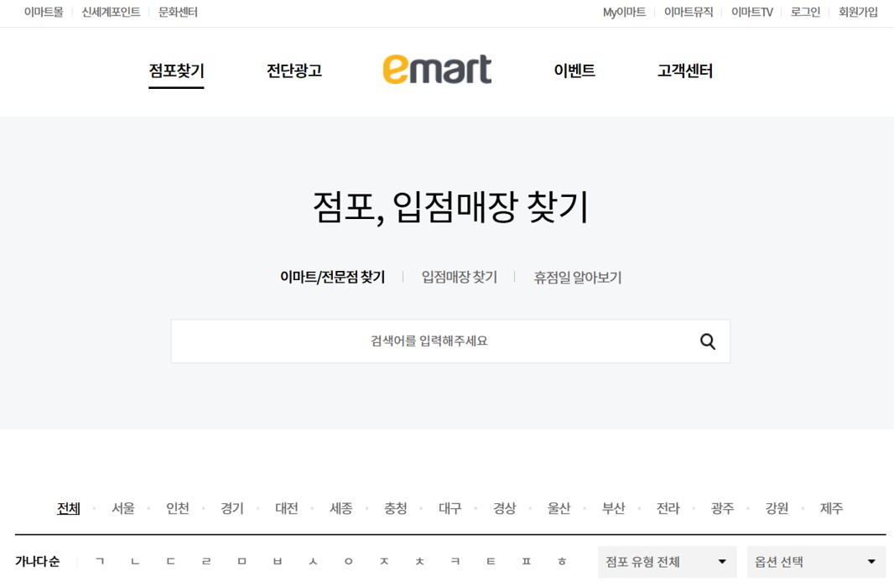
Task: Filter stores by 광주
Action: [722, 508]
